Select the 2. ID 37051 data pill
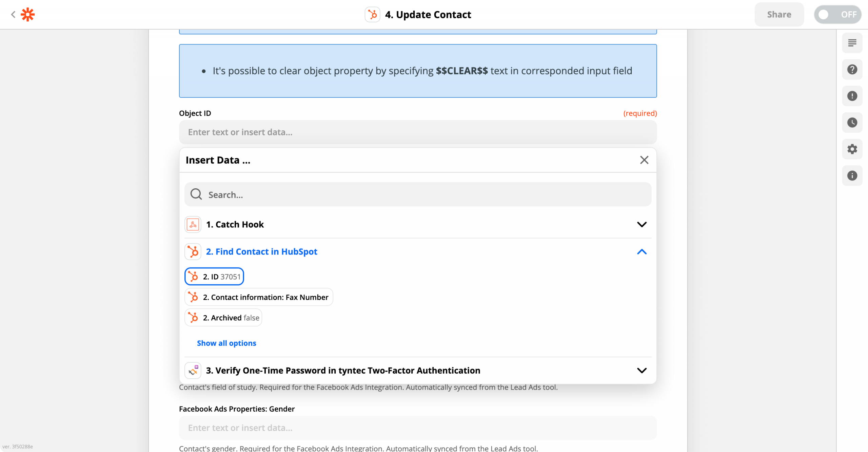868x452 pixels. tap(214, 277)
